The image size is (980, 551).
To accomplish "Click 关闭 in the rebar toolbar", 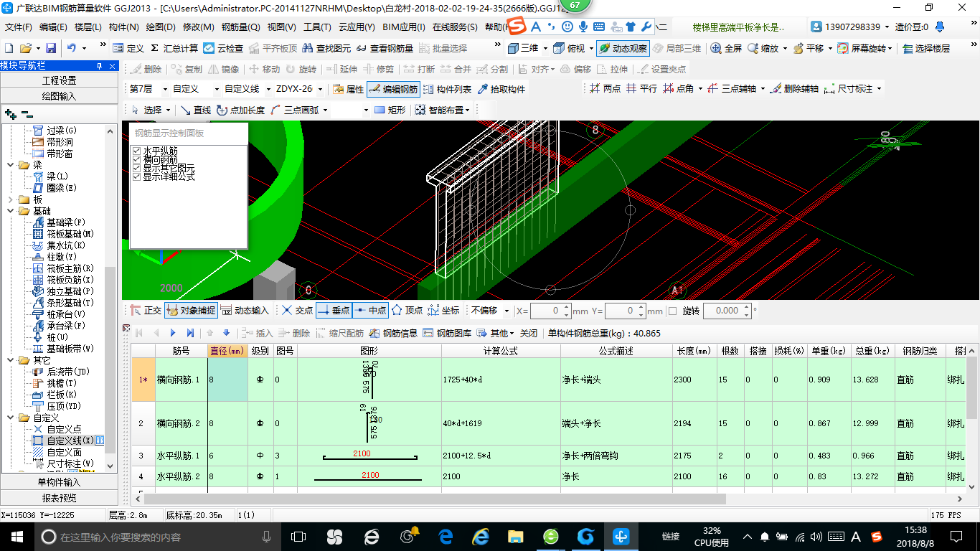I will click(x=529, y=333).
